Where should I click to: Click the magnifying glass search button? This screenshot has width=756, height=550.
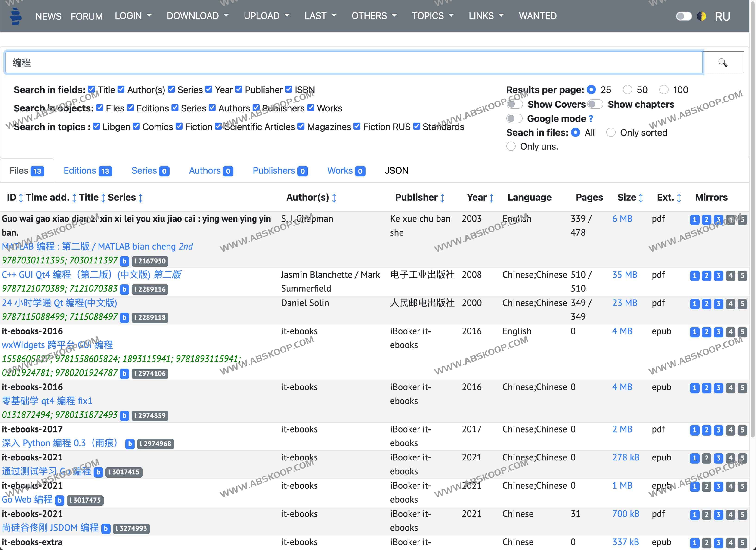point(722,62)
